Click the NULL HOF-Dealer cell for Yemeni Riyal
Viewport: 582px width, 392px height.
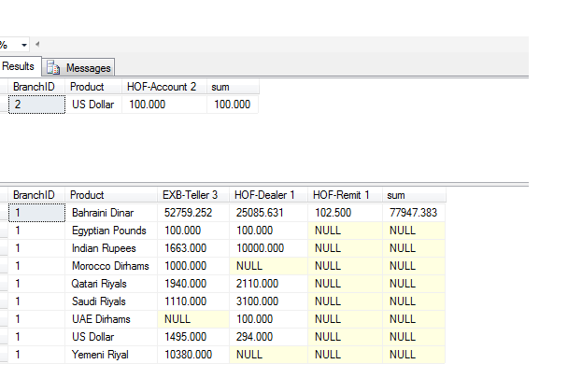[268, 355]
